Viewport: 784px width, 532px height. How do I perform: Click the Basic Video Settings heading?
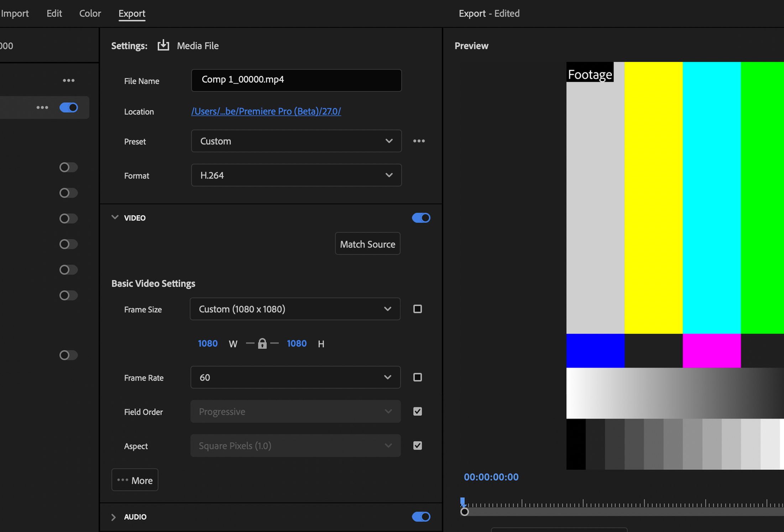(x=153, y=284)
